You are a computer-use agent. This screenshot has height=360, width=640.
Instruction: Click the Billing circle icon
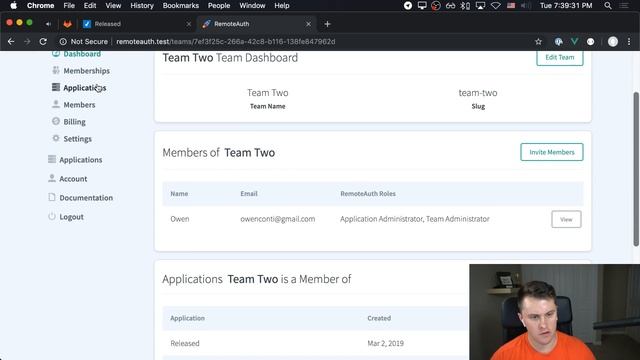(x=56, y=121)
